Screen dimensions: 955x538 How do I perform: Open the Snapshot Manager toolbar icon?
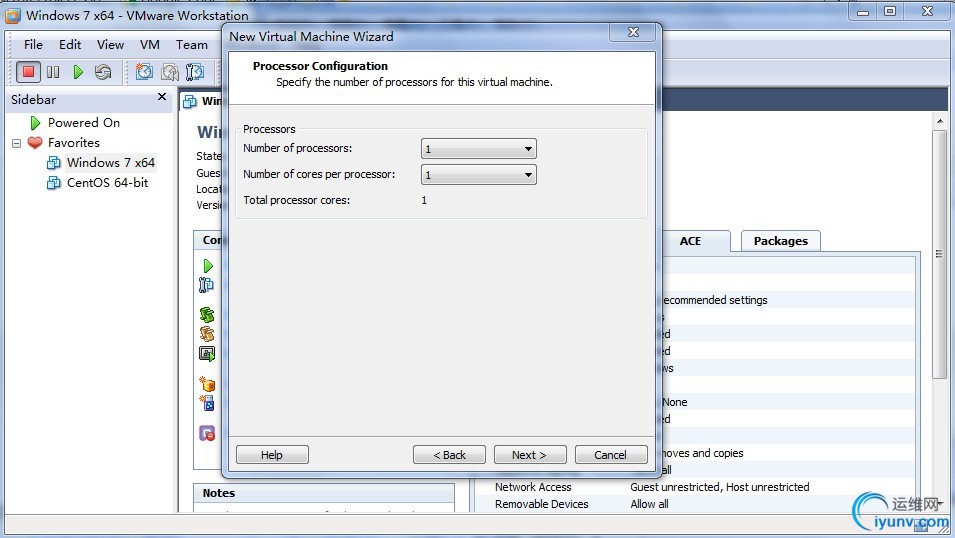(194, 72)
